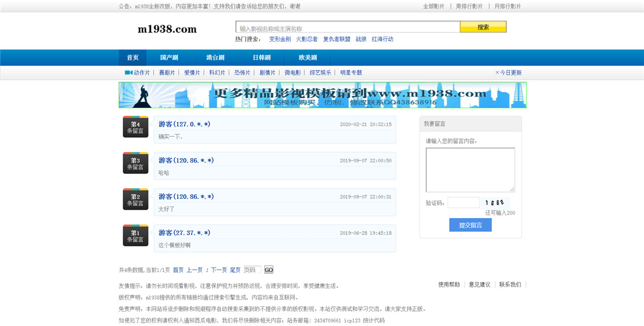Submit message with 提交留言 button
644x326 pixels.
pos(470,225)
